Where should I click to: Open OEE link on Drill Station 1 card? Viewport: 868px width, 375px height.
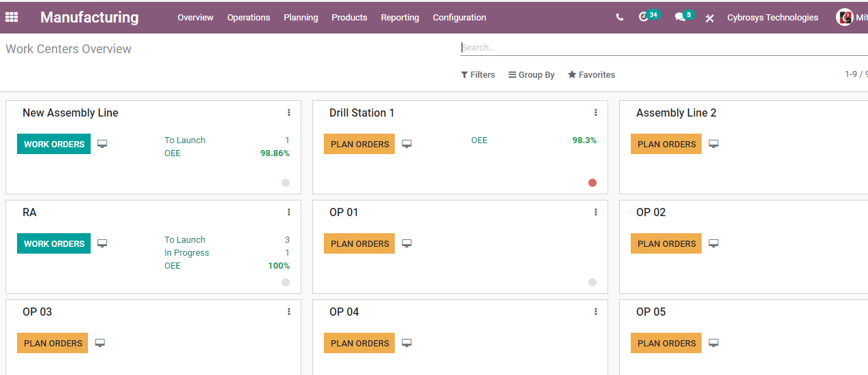click(x=479, y=140)
